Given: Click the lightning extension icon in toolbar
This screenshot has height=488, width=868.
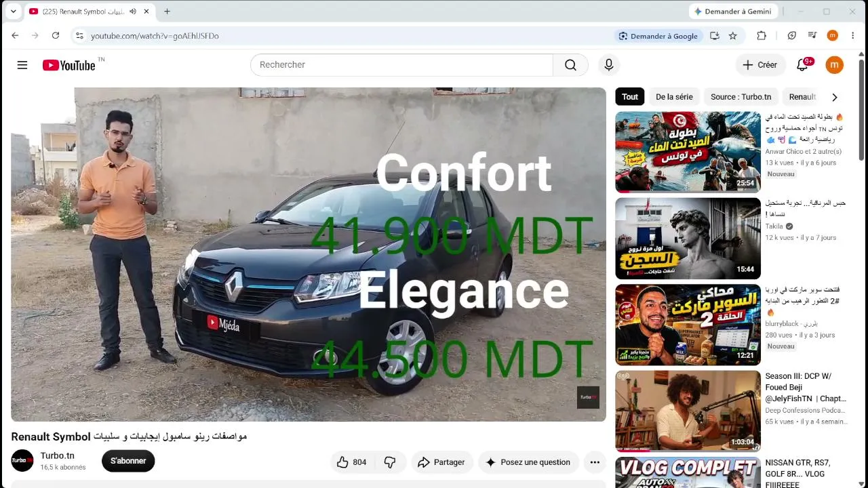Looking at the screenshot, I should pos(792,36).
